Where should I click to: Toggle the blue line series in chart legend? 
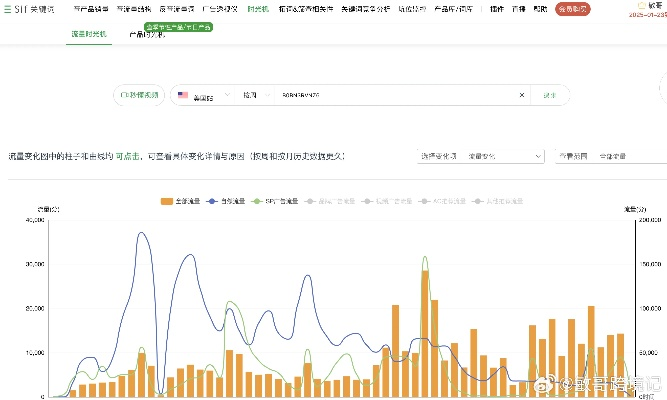tap(226, 201)
